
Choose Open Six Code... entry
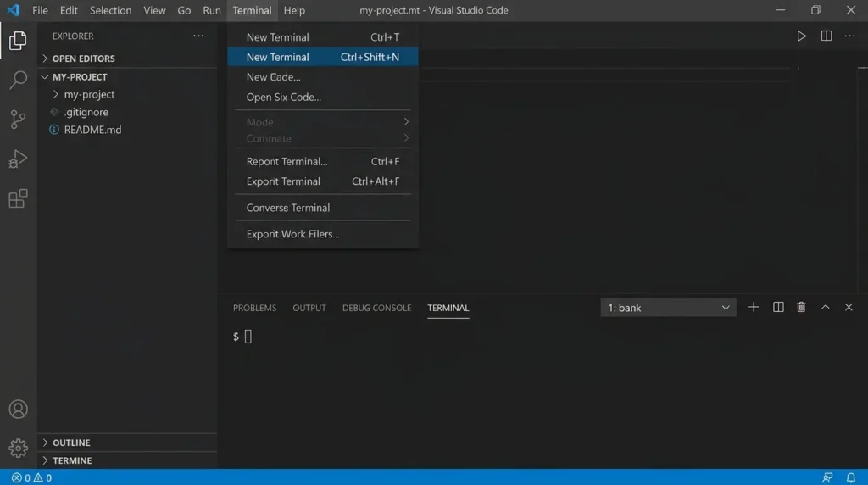pyautogui.click(x=323, y=97)
